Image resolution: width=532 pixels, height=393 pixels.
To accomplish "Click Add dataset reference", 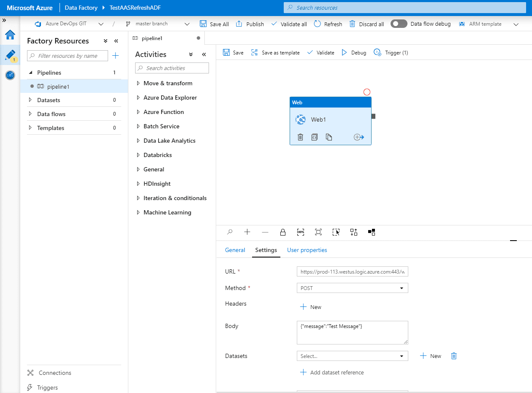I will coord(332,372).
